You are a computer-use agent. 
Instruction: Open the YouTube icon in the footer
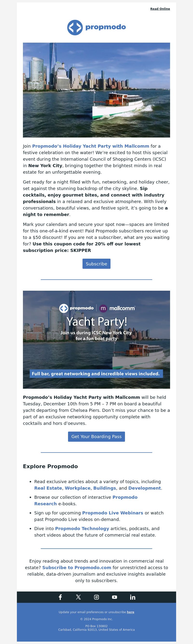114,597
